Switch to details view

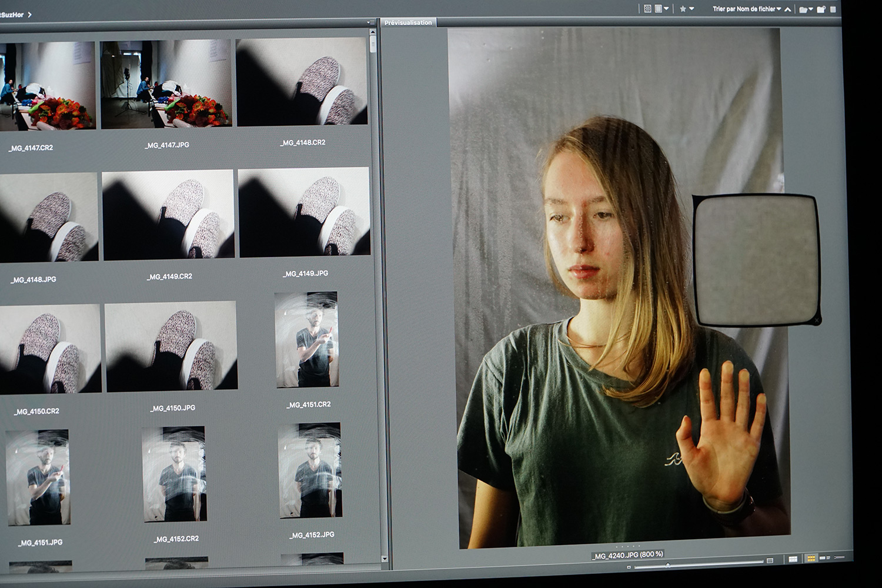(825, 557)
